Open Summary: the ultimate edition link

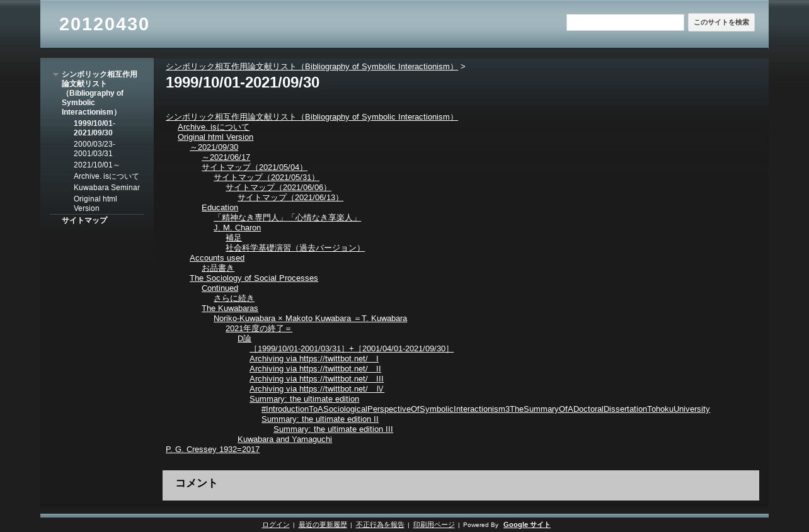pos(304,399)
